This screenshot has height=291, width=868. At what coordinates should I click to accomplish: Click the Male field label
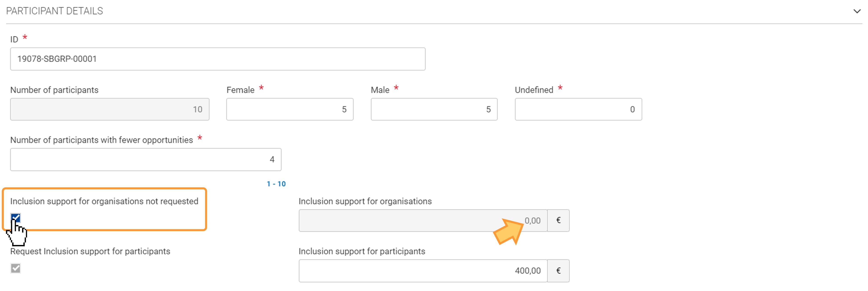point(380,90)
